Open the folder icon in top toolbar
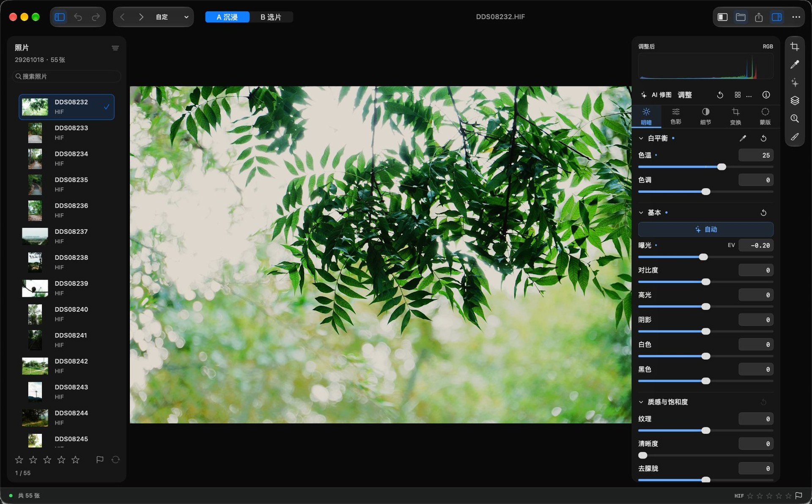This screenshot has height=504, width=812. (x=741, y=17)
